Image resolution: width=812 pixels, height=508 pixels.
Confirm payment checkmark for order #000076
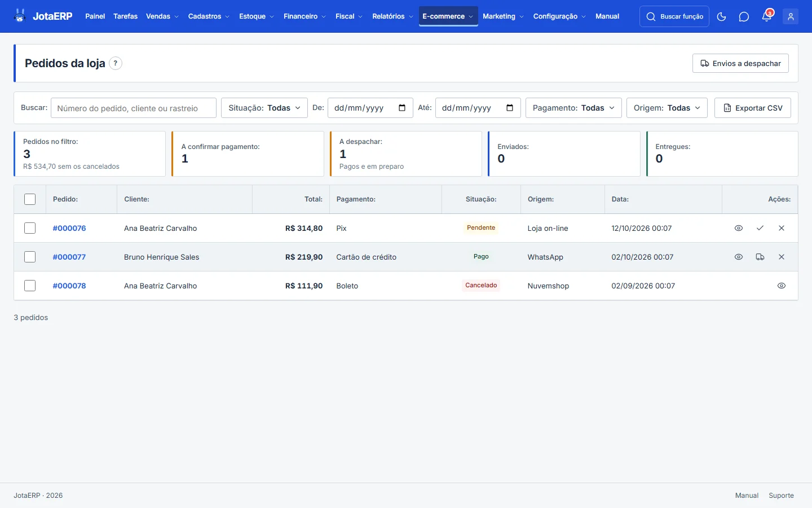click(760, 228)
